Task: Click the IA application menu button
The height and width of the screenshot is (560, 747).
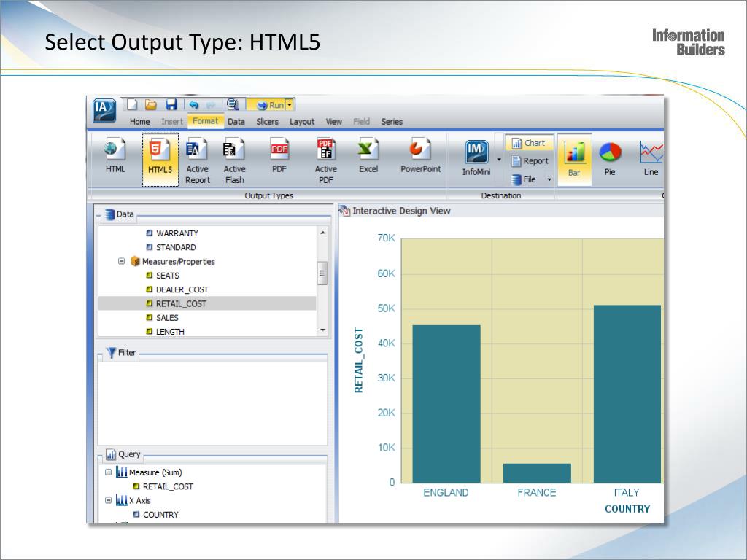Action: pyautogui.click(x=104, y=111)
